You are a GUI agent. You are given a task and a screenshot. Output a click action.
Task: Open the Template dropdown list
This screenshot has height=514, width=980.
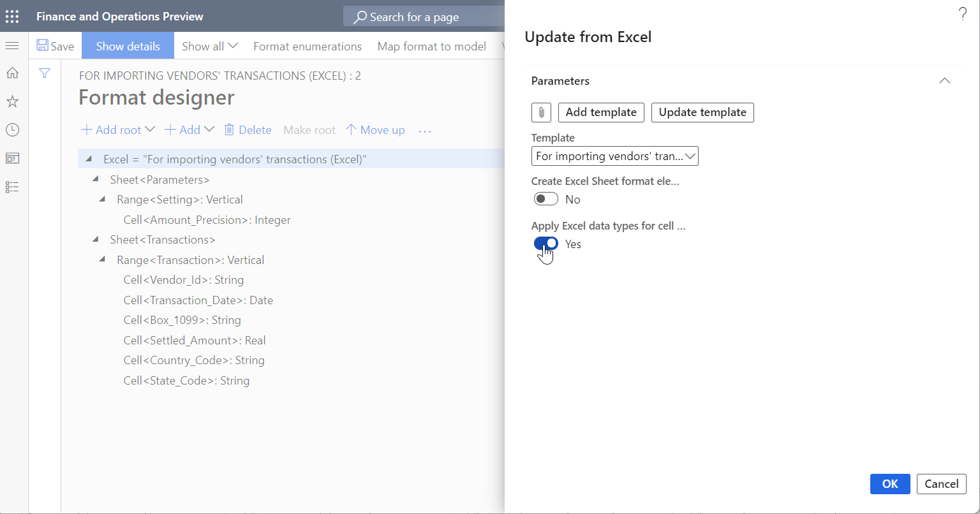[x=690, y=156]
